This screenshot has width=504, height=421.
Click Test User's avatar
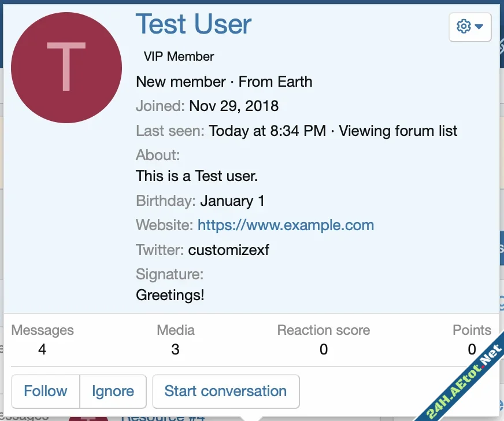(x=66, y=67)
